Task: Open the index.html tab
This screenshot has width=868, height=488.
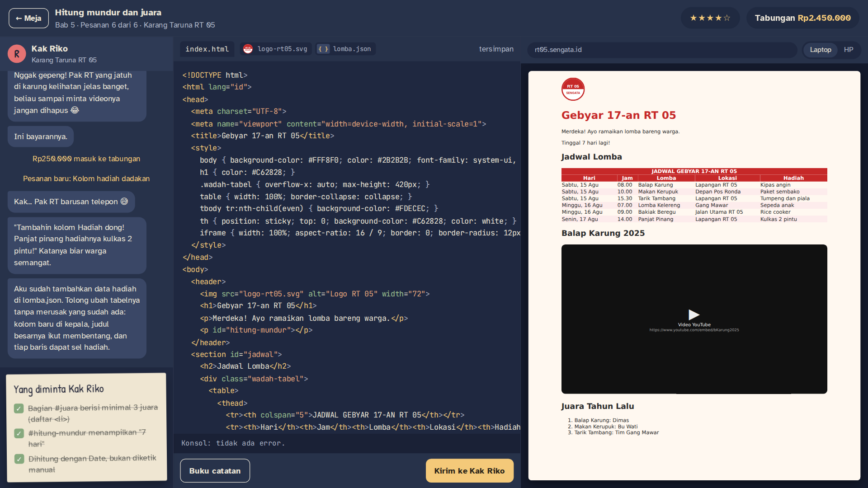Action: [x=207, y=49]
